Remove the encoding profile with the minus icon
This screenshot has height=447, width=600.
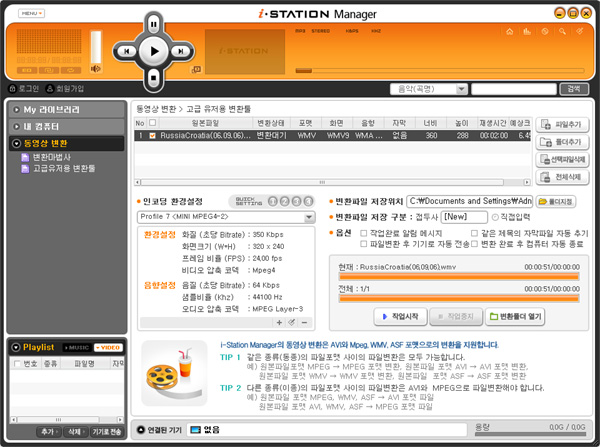pos(305,323)
